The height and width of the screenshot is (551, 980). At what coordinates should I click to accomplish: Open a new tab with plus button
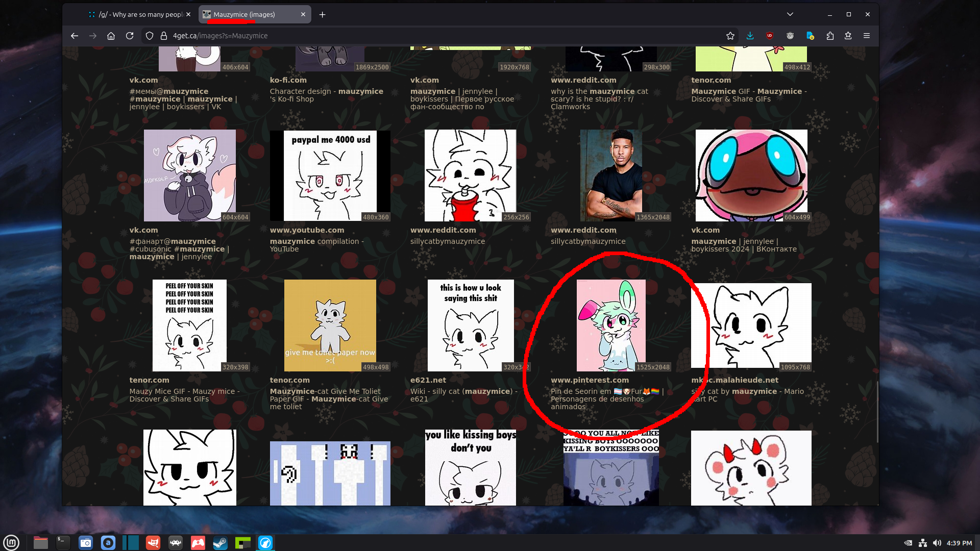click(322, 14)
